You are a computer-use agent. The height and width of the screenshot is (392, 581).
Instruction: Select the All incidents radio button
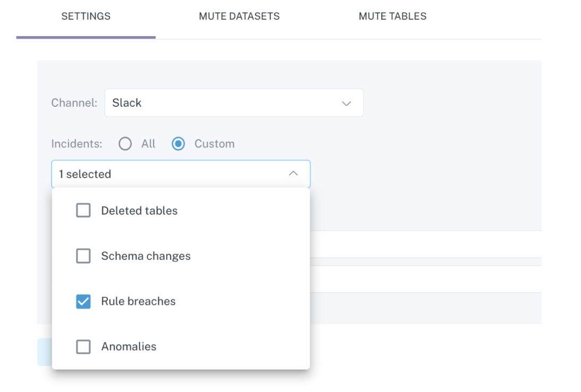pyautogui.click(x=125, y=144)
